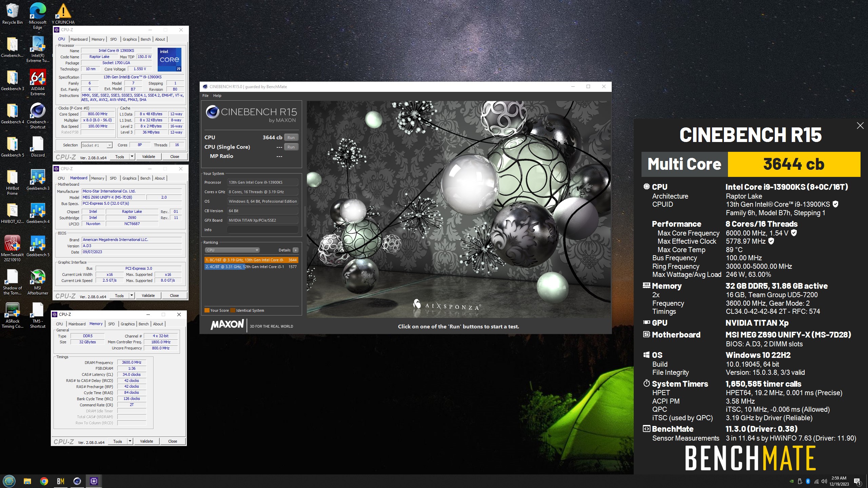Open Geekbench 4 folder icon

pyautogui.click(x=12, y=113)
